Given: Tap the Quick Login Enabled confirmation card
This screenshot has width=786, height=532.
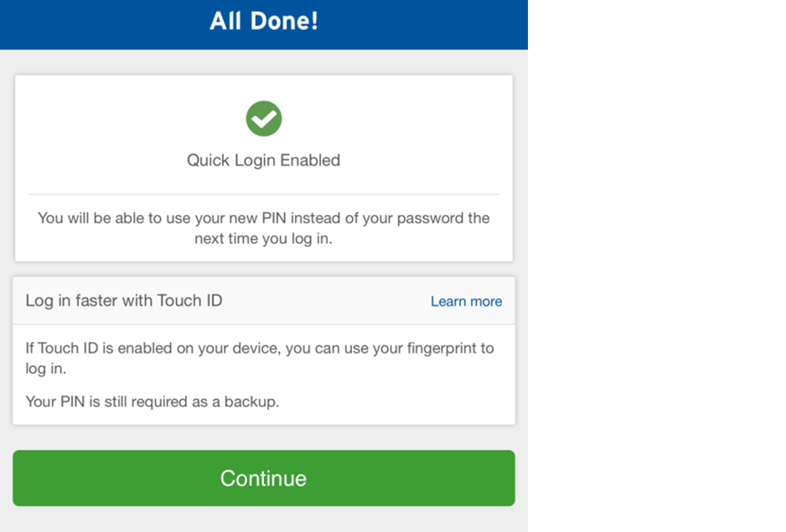Looking at the screenshot, I should 263,168.
